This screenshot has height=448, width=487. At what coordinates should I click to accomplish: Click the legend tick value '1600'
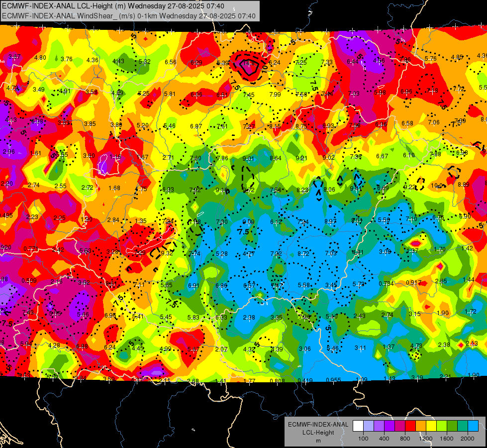(446, 439)
